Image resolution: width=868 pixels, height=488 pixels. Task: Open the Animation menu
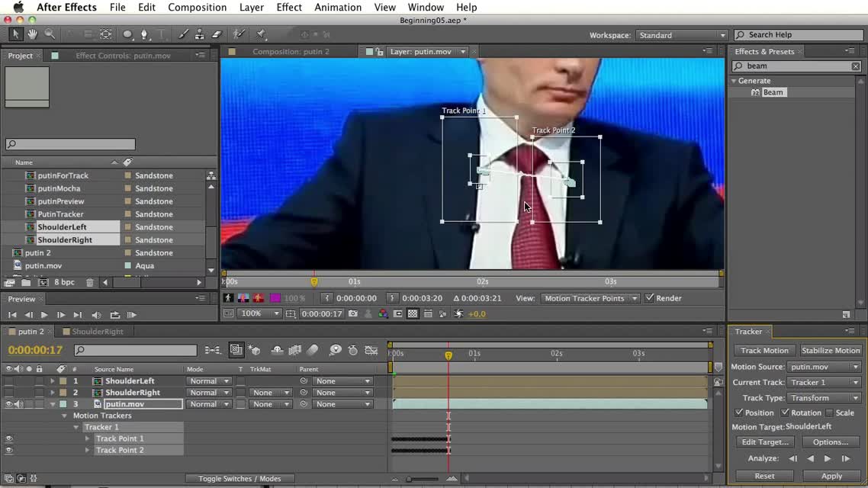click(x=338, y=7)
